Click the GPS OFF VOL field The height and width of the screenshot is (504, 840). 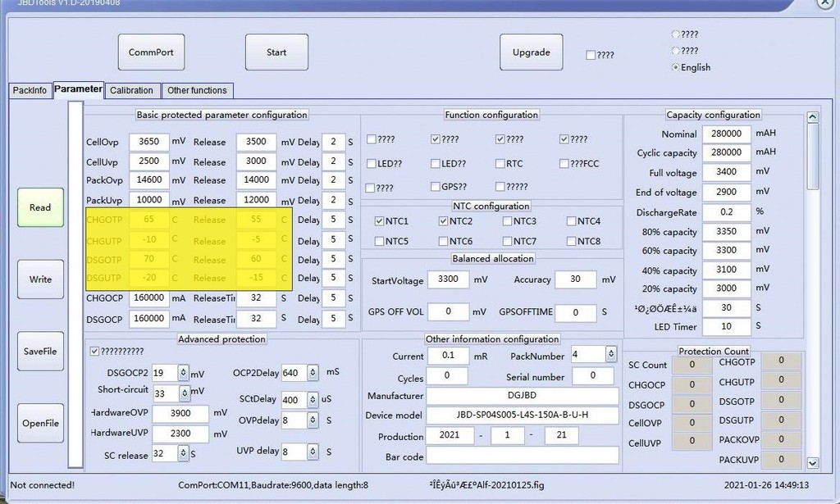448,312
